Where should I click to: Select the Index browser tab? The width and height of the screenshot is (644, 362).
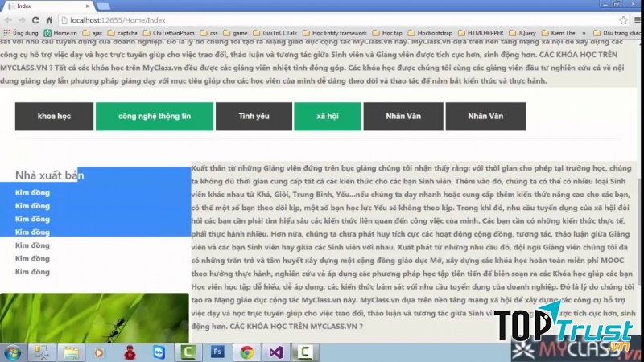click(48, 6)
